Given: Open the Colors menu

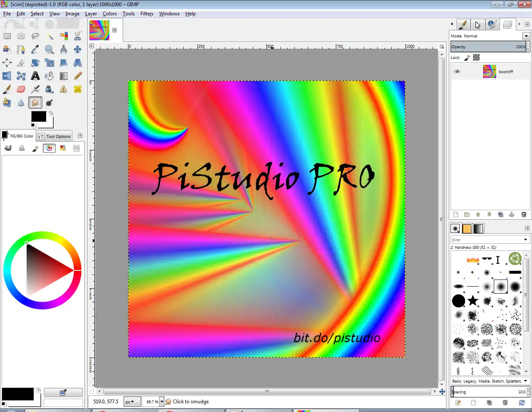Looking at the screenshot, I should 110,14.
